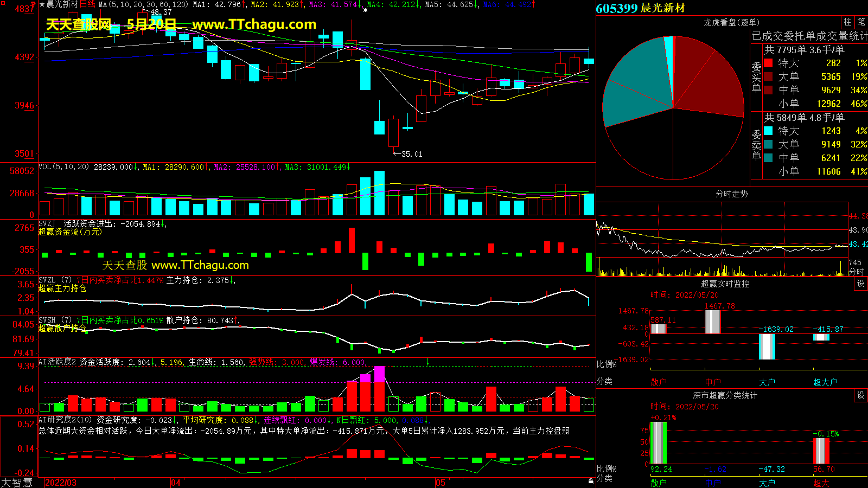The width and height of the screenshot is (868, 488).
Task: Click 散户 92.24 bar in 深市超赢分类统计
Action: [658, 442]
